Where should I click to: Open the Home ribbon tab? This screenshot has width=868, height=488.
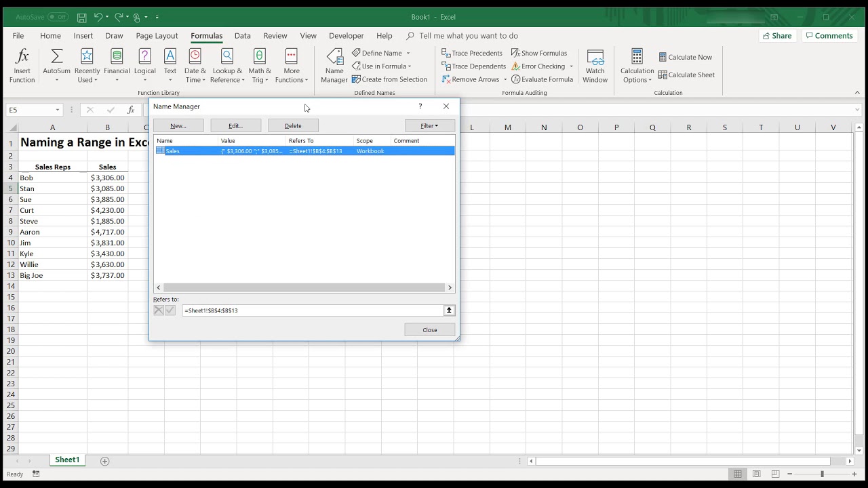tap(50, 36)
